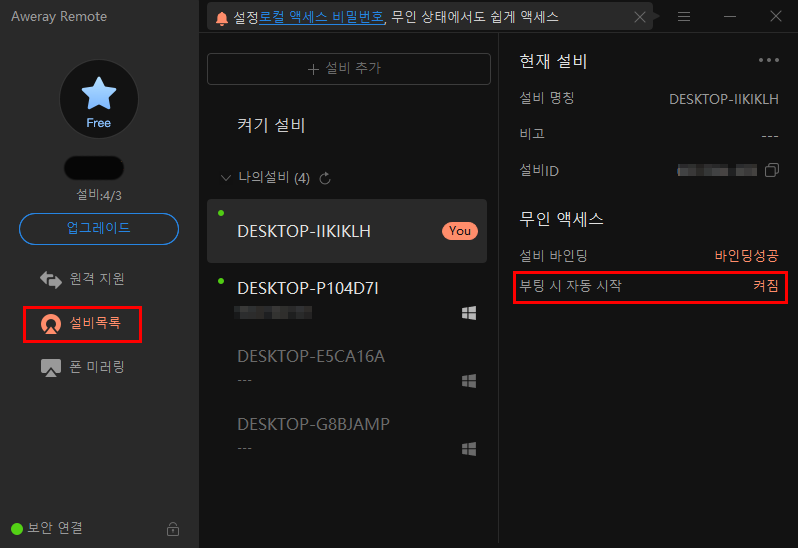The image size is (798, 548).
Task: Open the 설비목록 device list section
Action: (x=82, y=324)
